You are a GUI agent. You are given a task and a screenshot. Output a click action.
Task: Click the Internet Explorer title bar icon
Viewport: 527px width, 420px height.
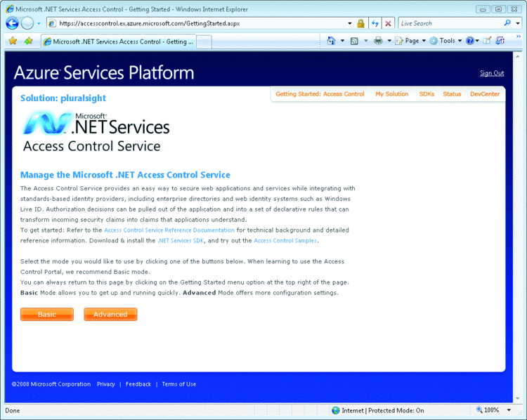point(10,9)
